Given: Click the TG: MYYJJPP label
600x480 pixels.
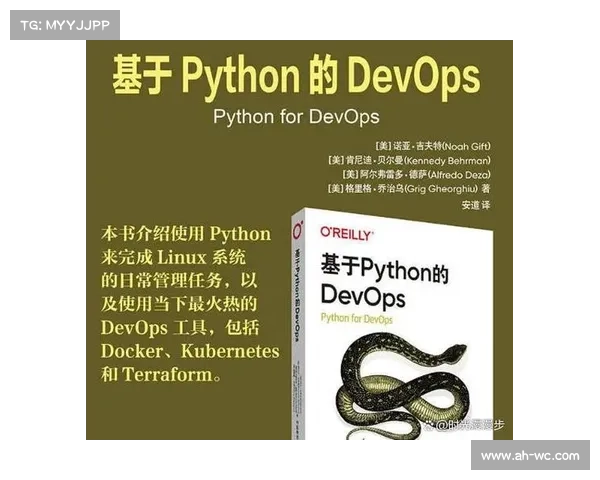Looking at the screenshot, I should [x=65, y=25].
